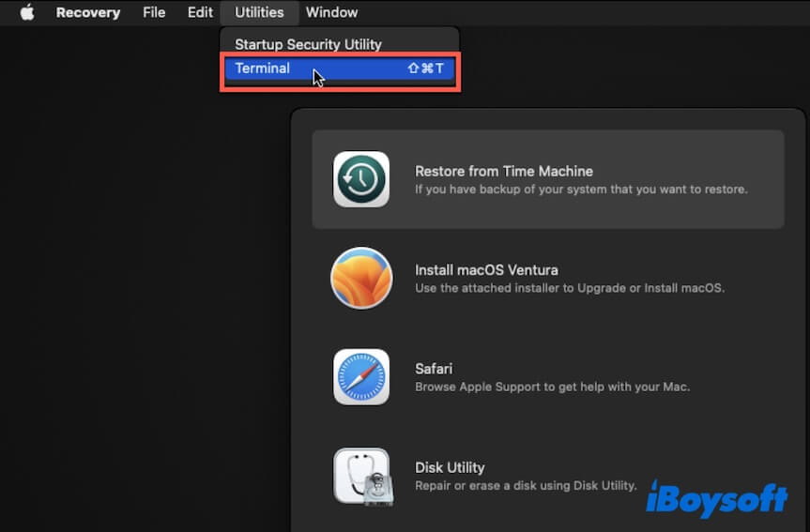Screen dimensions: 810x532
Task: Click 'If you have backup of your system' description
Action: [x=581, y=190]
